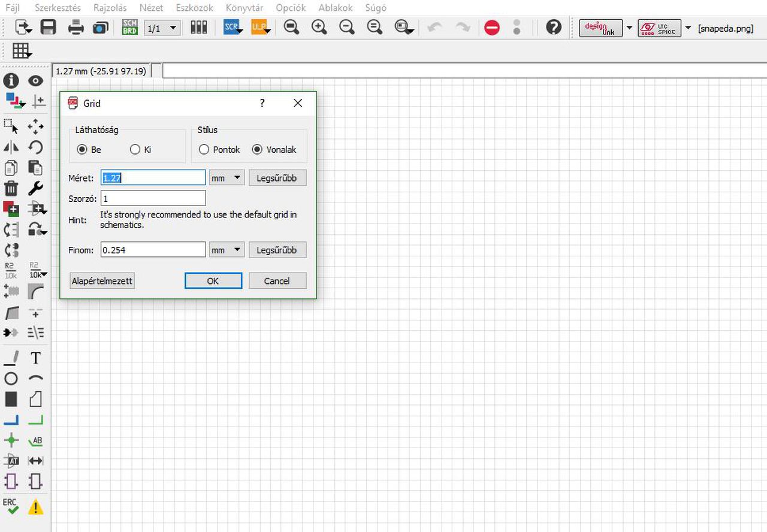Open the Szerkesztés menu
The height and width of the screenshot is (532, 767).
coord(58,8)
